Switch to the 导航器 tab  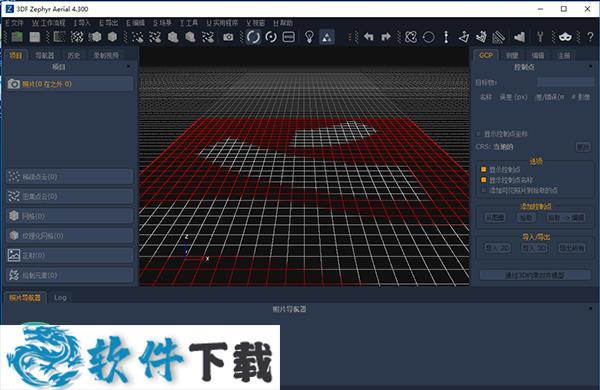tap(45, 55)
